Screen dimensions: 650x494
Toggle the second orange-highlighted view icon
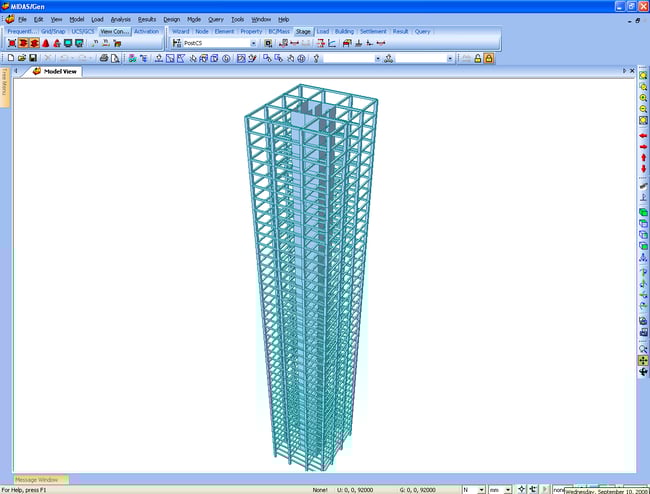34,43
